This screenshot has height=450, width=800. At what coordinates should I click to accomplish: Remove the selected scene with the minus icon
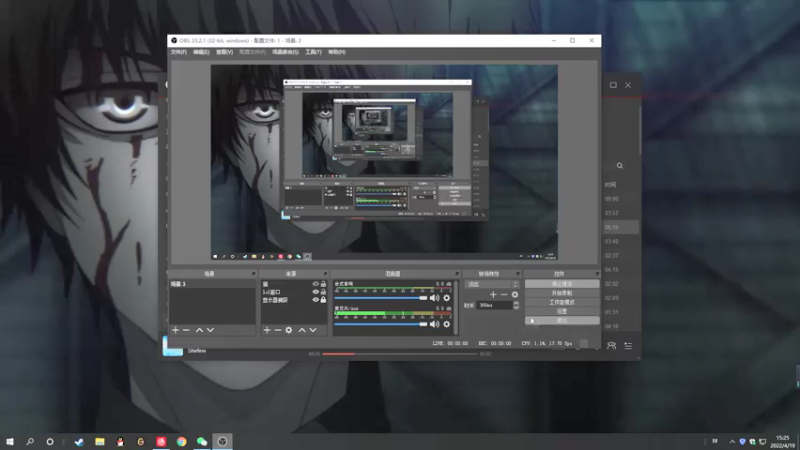(186, 330)
